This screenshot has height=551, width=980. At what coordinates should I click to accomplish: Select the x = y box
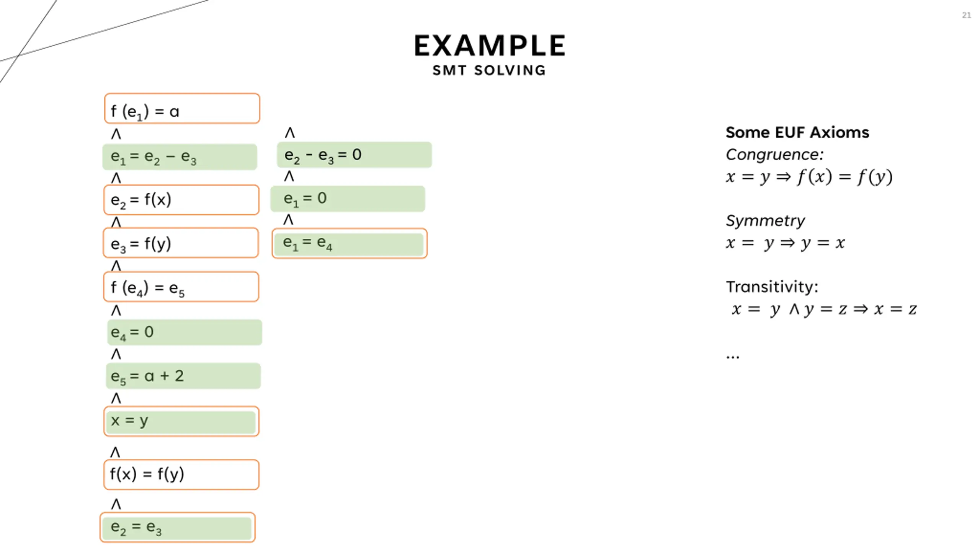(181, 421)
